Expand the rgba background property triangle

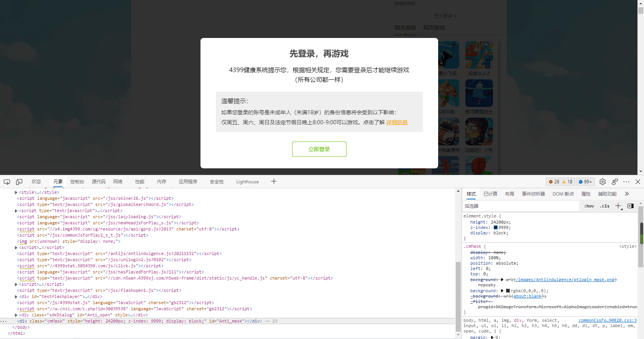[x=502, y=291]
